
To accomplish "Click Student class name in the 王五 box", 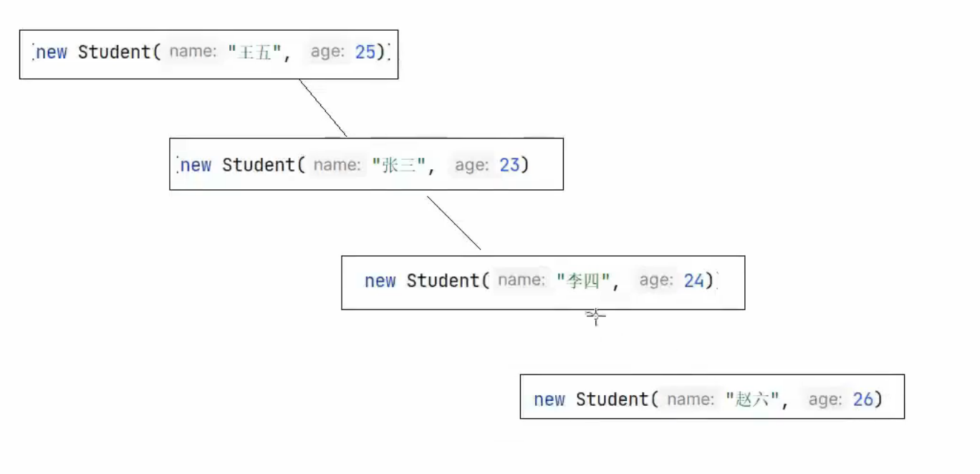I will click(114, 52).
